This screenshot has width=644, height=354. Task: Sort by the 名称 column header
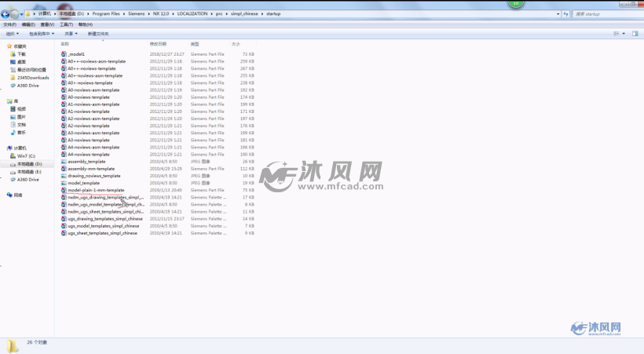tap(103, 44)
